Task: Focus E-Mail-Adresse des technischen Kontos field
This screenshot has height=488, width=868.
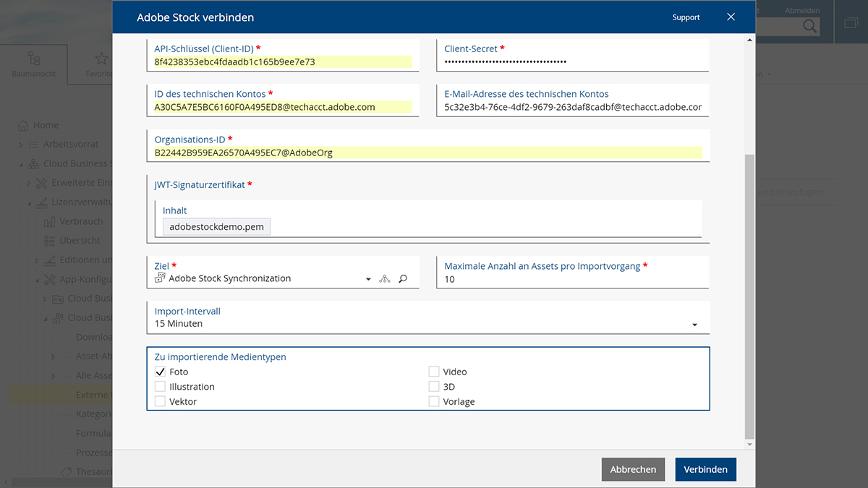Action: point(573,107)
